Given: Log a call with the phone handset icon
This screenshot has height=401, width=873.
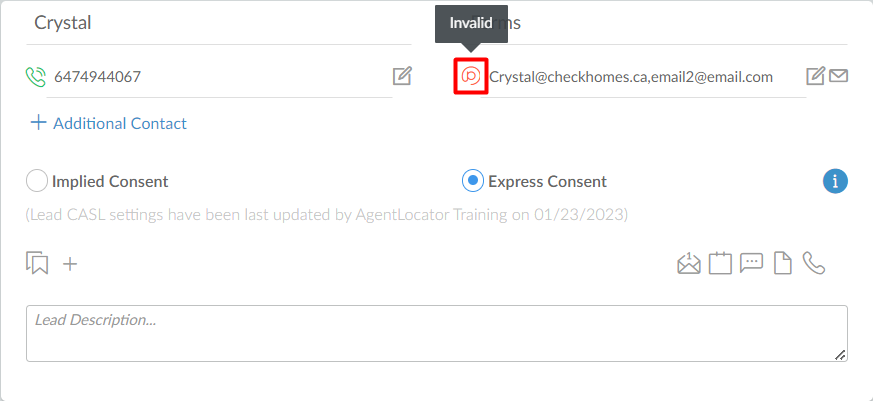Looking at the screenshot, I should point(813,263).
